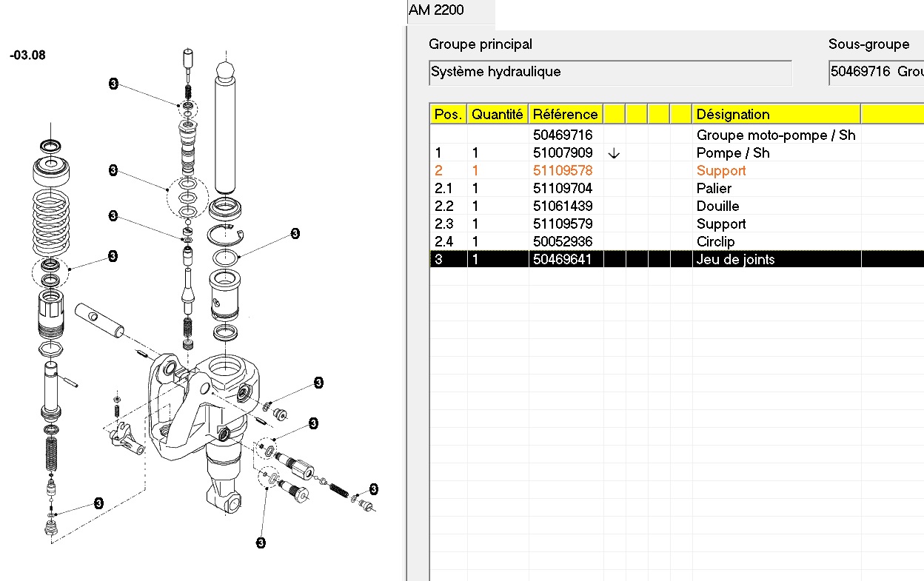Select the Circlip row 2.4

[x=715, y=241]
